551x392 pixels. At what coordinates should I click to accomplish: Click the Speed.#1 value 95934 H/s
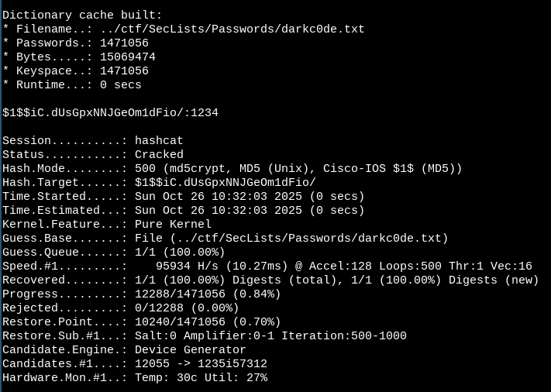(x=190, y=266)
